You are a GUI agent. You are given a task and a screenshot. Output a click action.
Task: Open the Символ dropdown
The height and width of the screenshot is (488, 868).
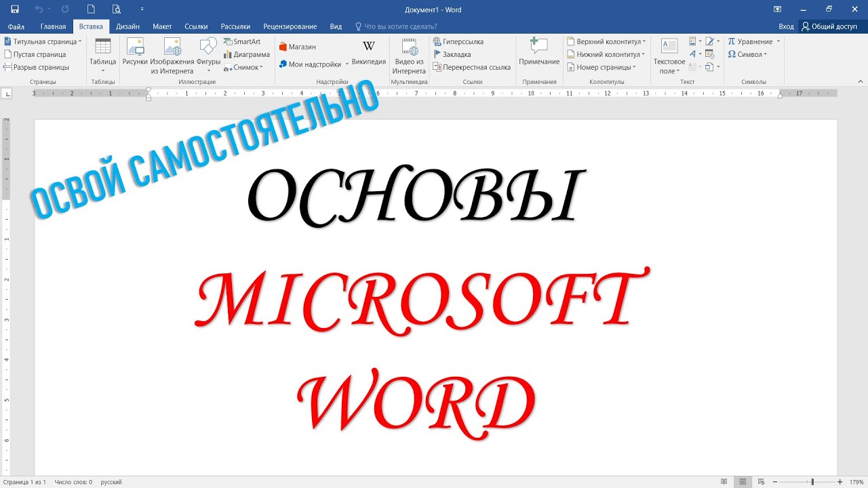pyautogui.click(x=747, y=54)
